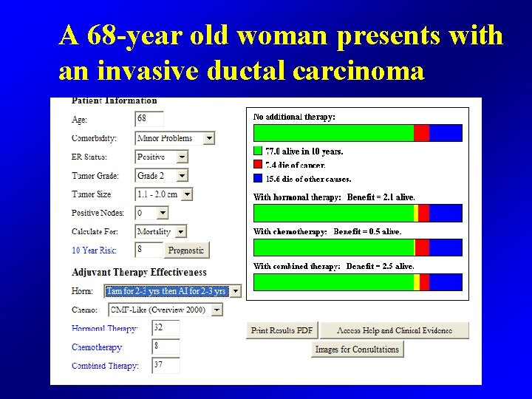Click the Chemotherapy blue label link

98,347
